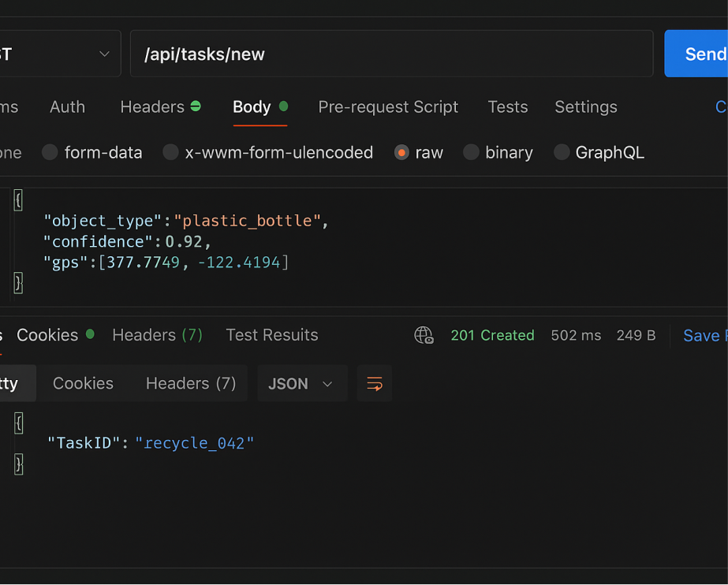
Task: Toggle the word wrap lines icon
Action: 374,383
